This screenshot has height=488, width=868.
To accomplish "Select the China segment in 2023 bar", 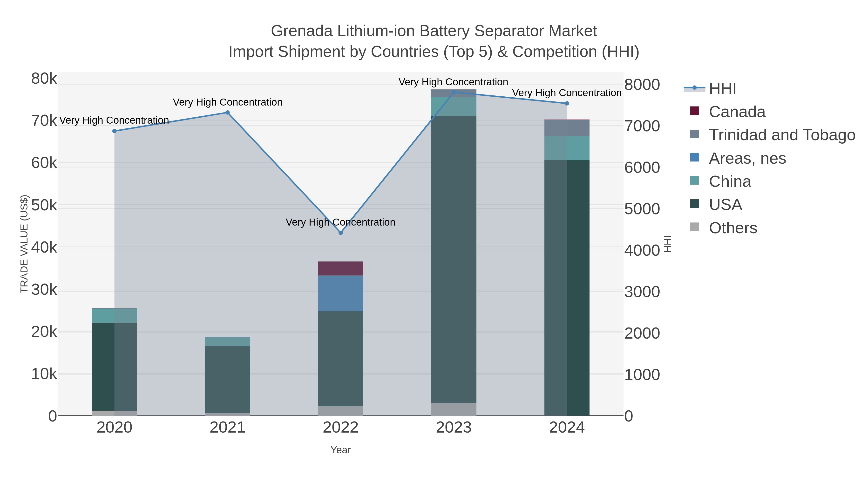I will pos(454,107).
